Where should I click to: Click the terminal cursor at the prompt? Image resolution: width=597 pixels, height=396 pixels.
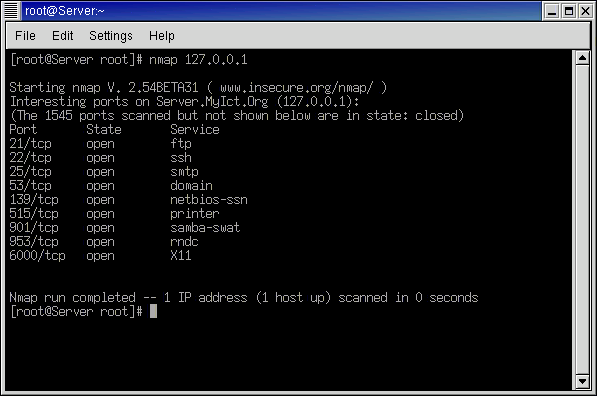[x=153, y=311]
